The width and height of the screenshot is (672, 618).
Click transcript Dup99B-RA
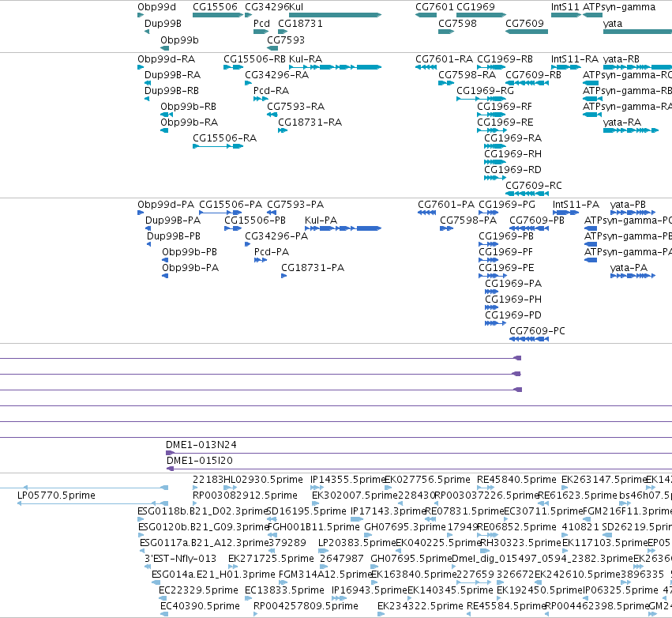tap(148, 83)
